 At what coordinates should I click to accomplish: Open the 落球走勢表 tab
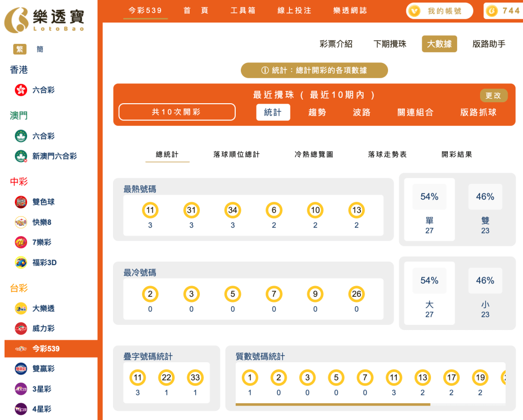click(388, 155)
